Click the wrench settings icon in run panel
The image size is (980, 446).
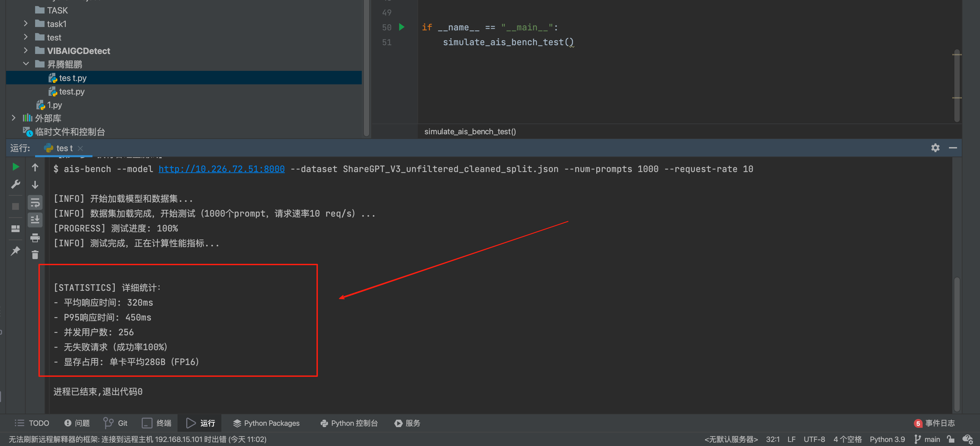click(x=16, y=185)
